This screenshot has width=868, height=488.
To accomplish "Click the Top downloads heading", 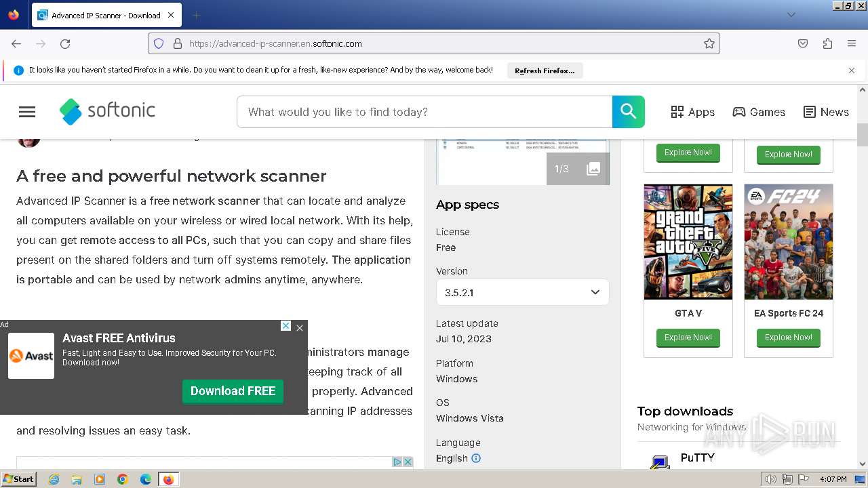I will coord(685,411).
